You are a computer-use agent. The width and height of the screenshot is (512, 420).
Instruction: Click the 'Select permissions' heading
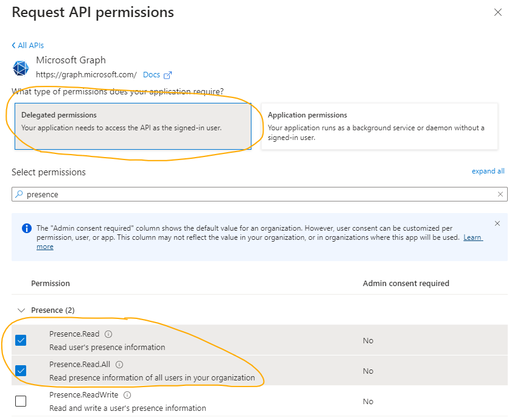tap(49, 172)
